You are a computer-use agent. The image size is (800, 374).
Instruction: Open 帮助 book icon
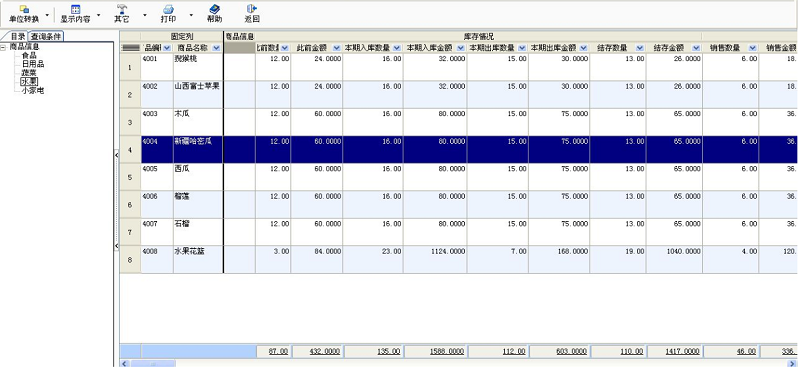(x=214, y=9)
